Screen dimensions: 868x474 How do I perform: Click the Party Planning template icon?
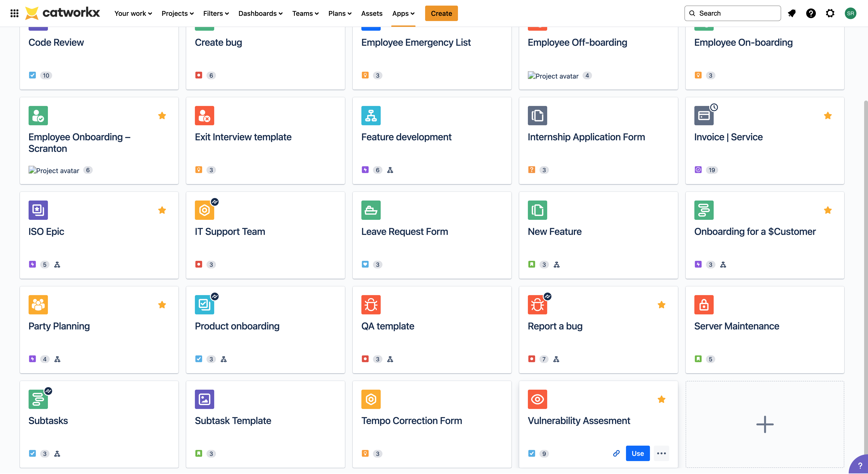[x=38, y=305]
